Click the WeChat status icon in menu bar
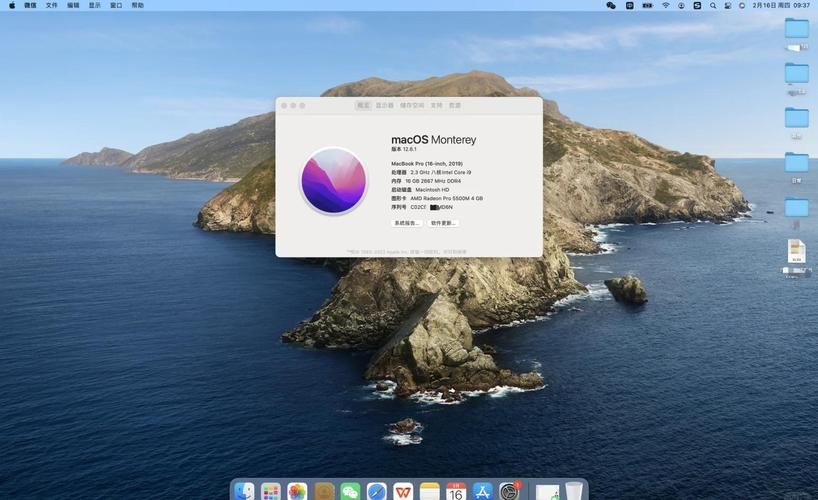 pyautogui.click(x=611, y=5)
